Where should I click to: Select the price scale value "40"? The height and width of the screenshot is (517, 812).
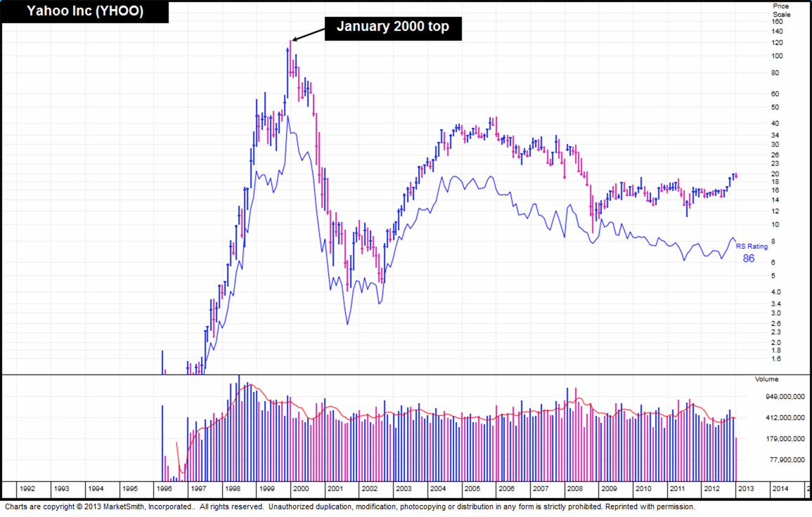pos(775,124)
